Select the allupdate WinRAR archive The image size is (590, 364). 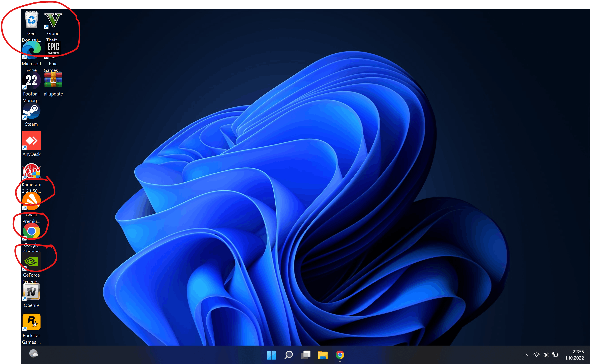click(x=53, y=81)
